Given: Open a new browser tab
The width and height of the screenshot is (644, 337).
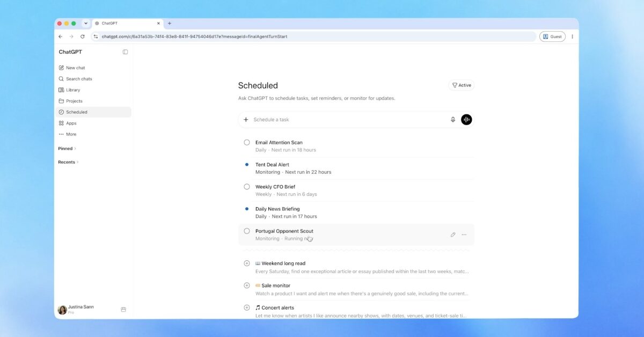Looking at the screenshot, I should tap(170, 24).
